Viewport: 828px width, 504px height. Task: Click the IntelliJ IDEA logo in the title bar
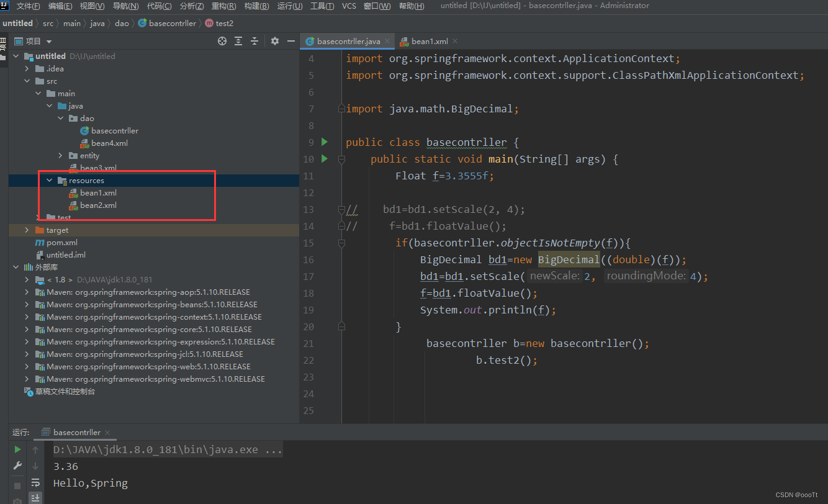tap(6, 6)
